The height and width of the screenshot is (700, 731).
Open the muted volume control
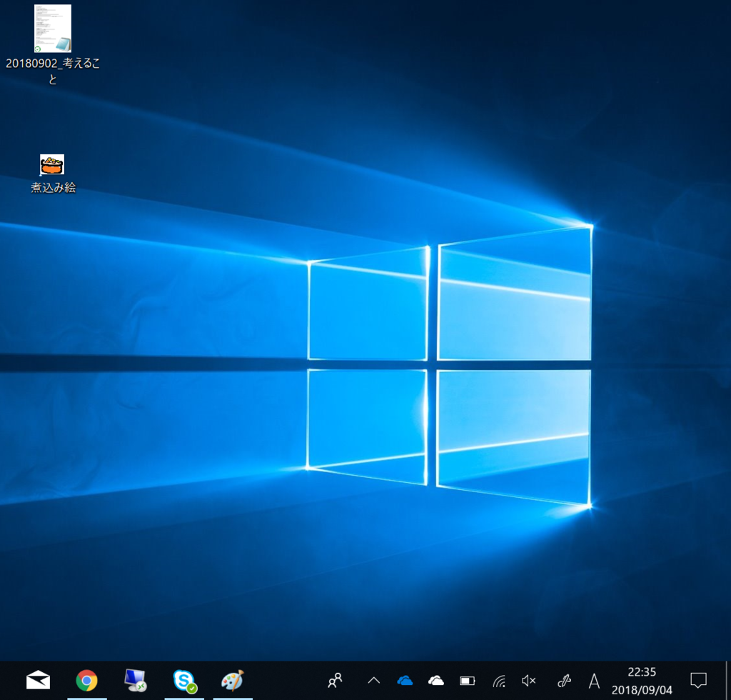(x=529, y=681)
